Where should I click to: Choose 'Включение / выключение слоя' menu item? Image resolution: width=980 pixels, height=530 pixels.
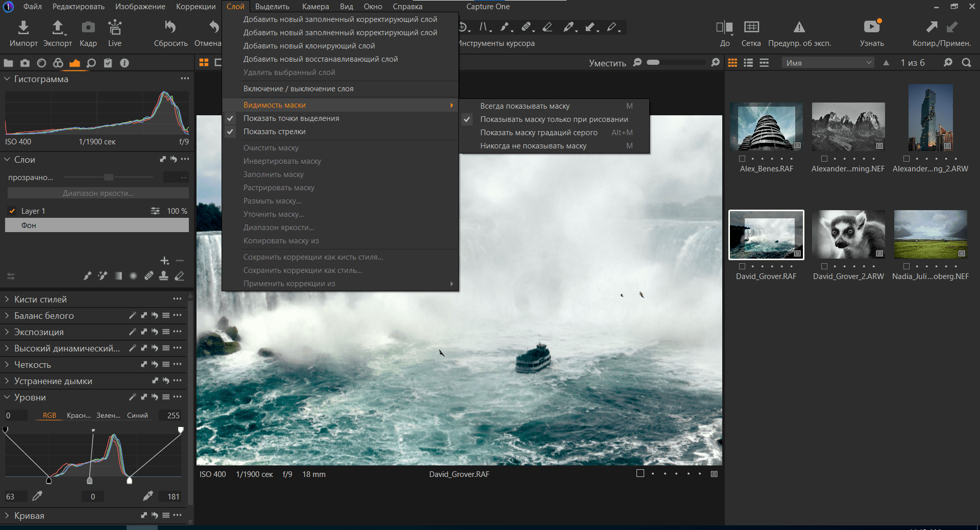pyautogui.click(x=298, y=89)
